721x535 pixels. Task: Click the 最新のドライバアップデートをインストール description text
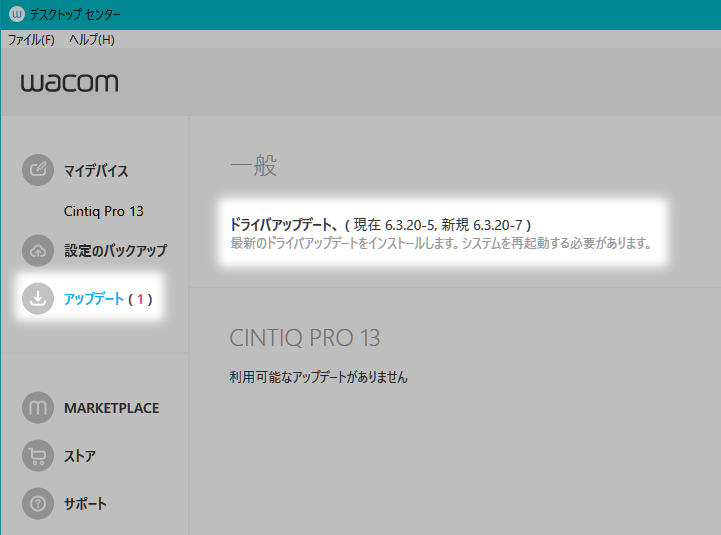tap(441, 243)
